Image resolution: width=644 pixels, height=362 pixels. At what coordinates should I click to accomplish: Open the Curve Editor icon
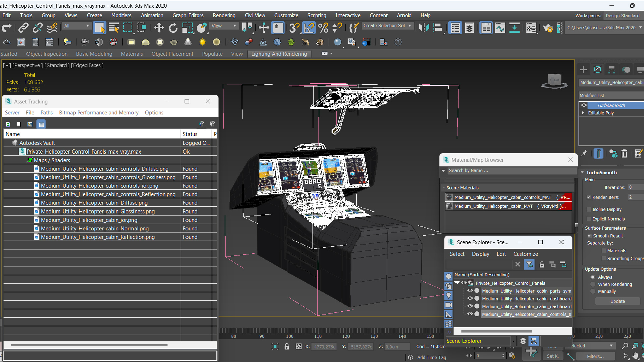click(x=500, y=28)
